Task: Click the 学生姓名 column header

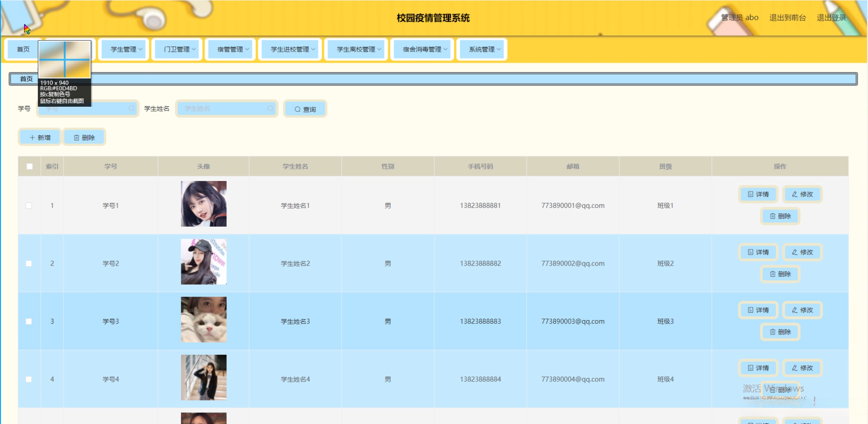Action: click(296, 166)
